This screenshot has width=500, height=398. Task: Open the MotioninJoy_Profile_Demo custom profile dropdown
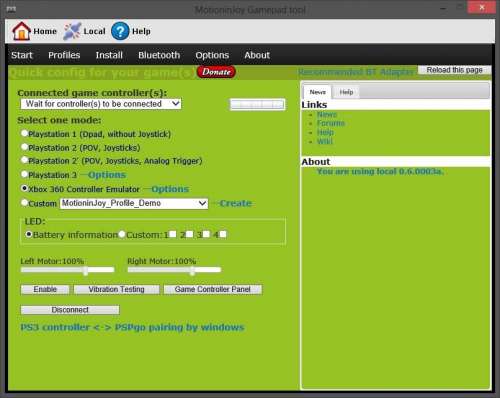(x=134, y=203)
